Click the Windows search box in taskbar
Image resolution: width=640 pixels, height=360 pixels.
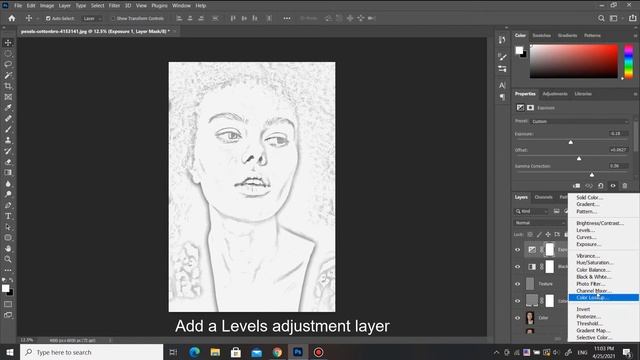91,352
